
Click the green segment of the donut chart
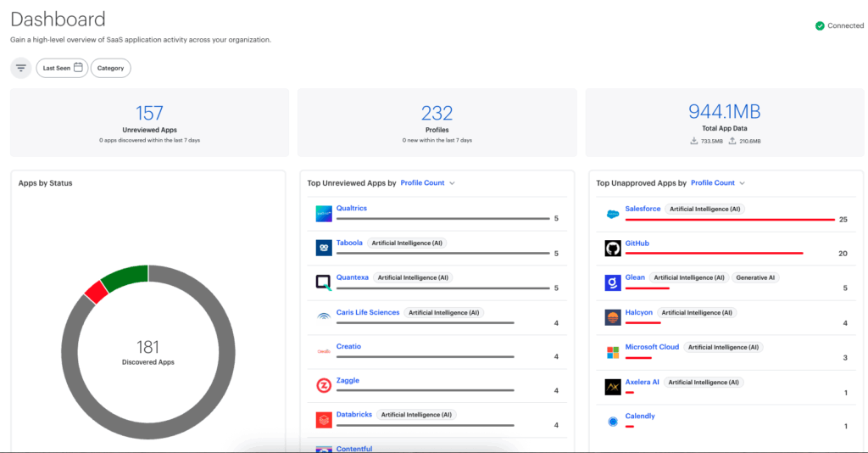(126, 277)
